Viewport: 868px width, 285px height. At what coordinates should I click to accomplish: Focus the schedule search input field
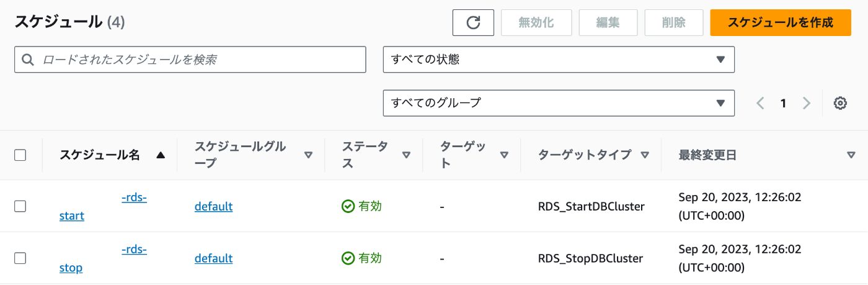point(190,60)
